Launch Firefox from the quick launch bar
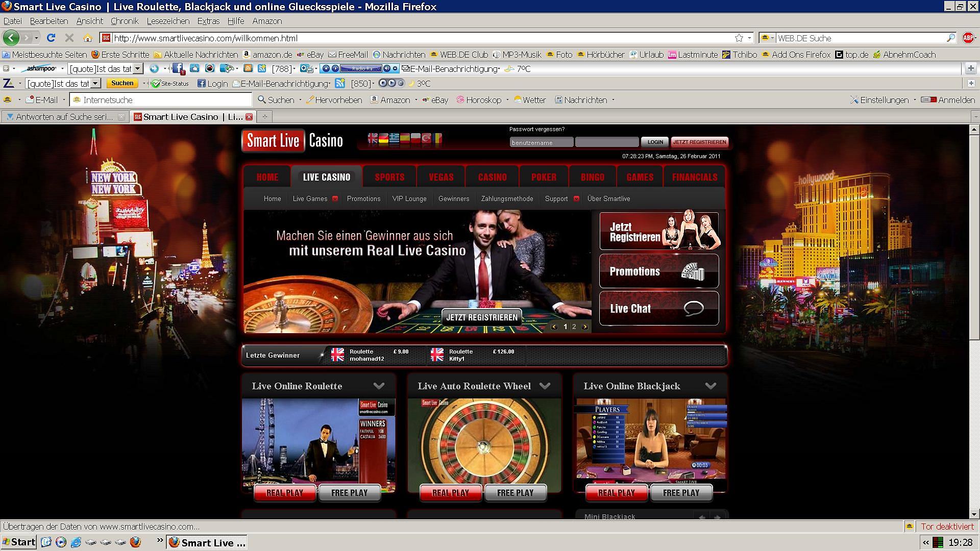Viewport: 980px width, 551px height. (x=135, y=542)
